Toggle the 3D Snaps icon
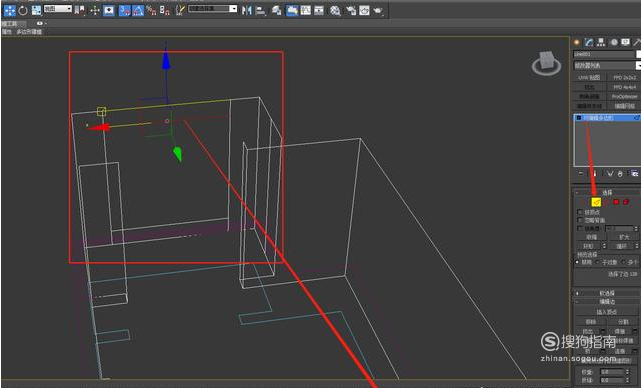 point(125,10)
